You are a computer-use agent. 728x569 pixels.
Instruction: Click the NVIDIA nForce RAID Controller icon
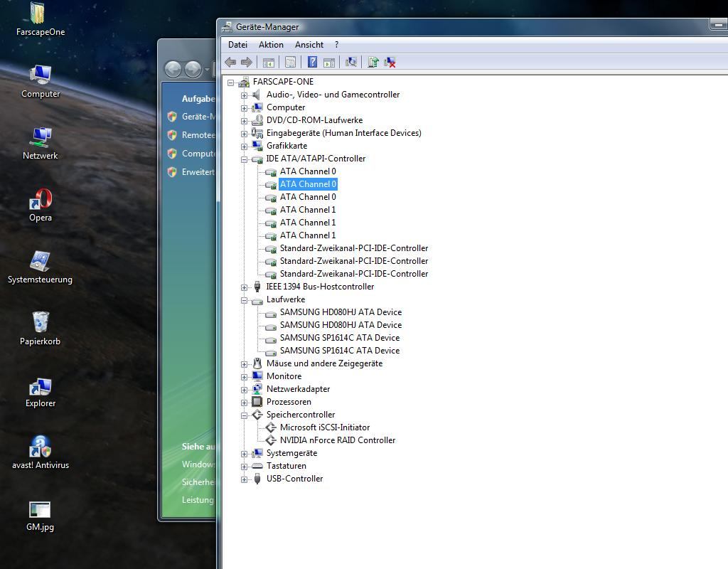point(271,440)
